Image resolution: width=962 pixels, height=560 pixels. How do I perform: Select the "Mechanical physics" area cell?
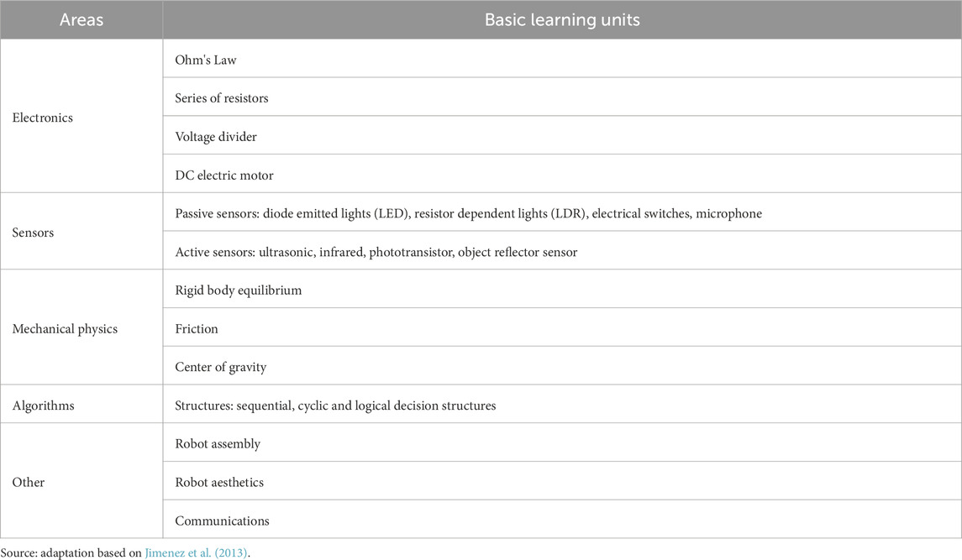point(65,329)
